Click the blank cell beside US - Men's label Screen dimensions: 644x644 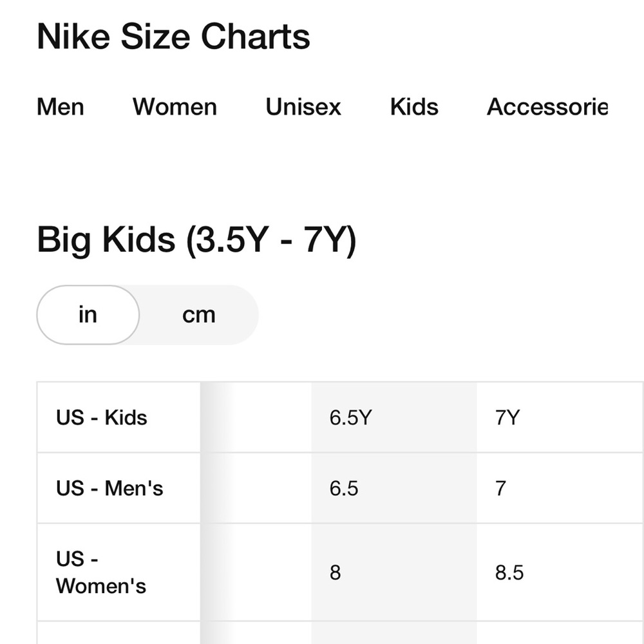point(256,488)
